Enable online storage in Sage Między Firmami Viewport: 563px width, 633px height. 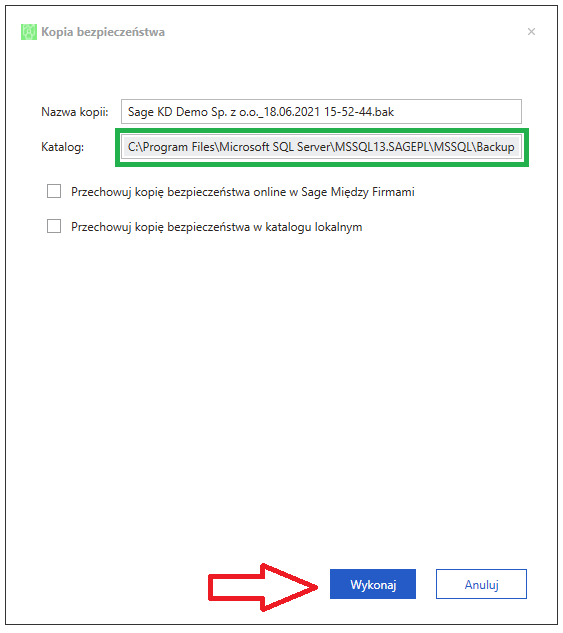click(54, 191)
